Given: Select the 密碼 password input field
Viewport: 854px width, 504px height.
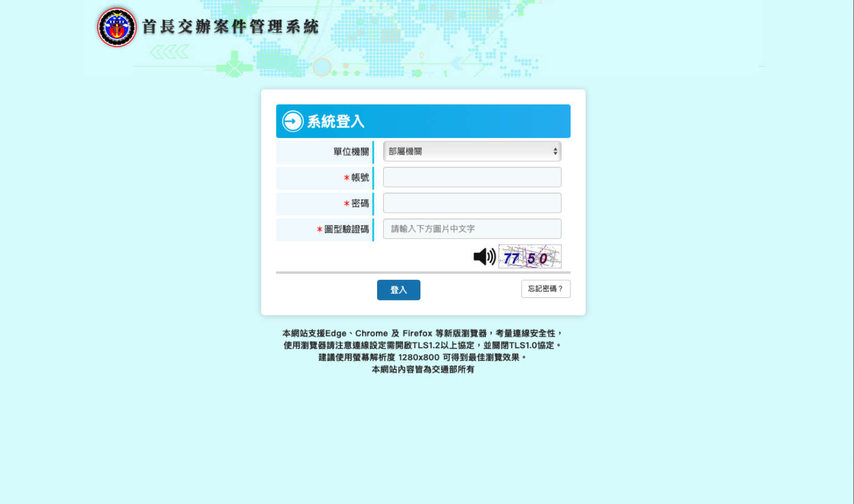Looking at the screenshot, I should coord(471,203).
